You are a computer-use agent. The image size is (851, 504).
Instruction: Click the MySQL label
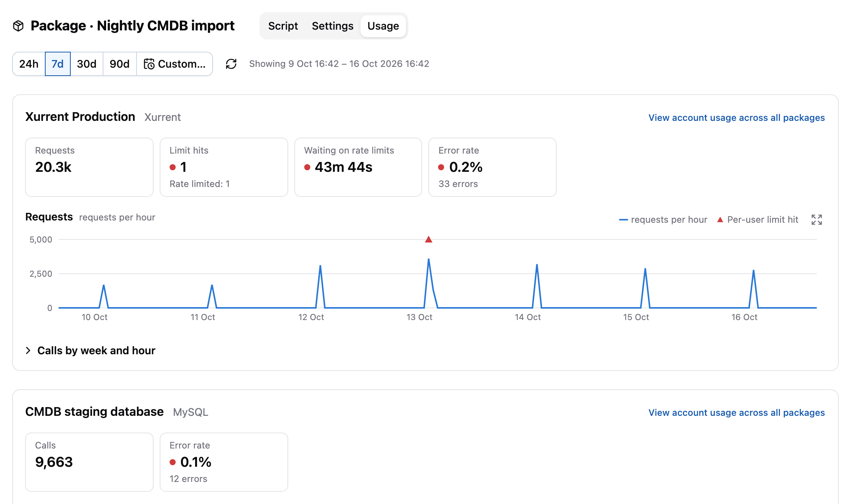(x=191, y=412)
